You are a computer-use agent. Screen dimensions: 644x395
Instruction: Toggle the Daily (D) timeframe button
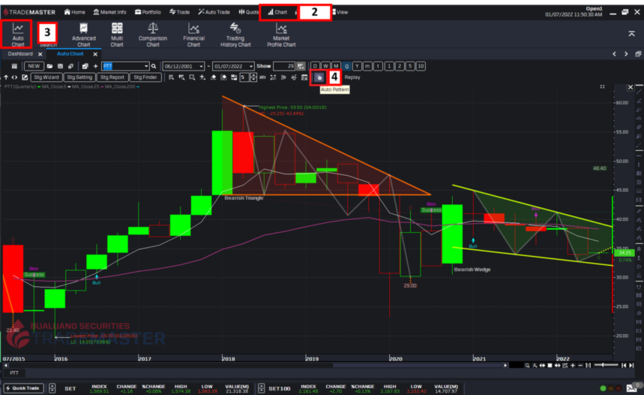coord(315,66)
